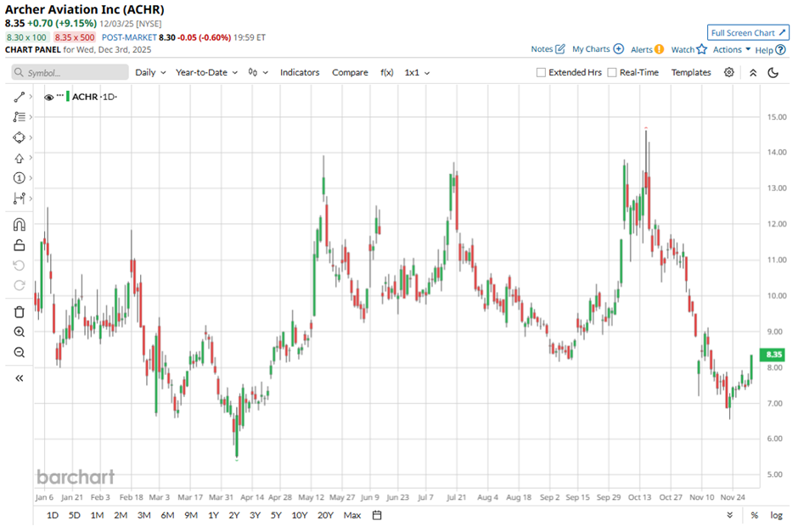
Task: Select the 20Y period
Action: (325, 515)
